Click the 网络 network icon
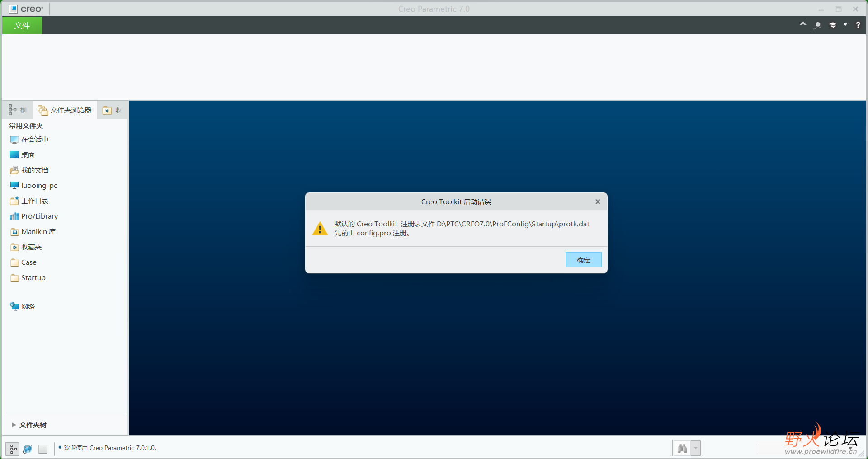 [14, 306]
